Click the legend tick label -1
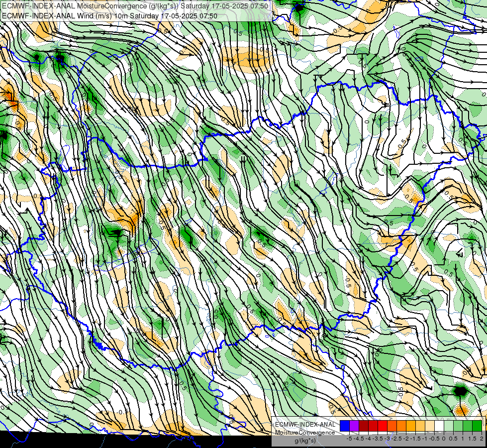This screenshot has height=448, width=487. [425, 439]
